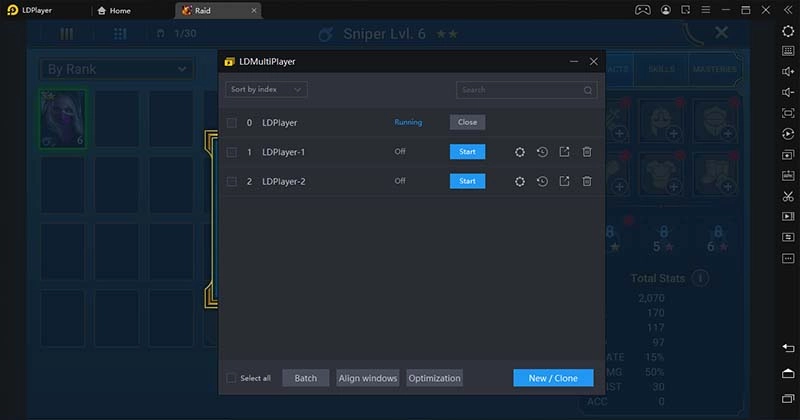The width and height of the screenshot is (800, 420).
Task: Click backup/restore icon for LDPlayer-1
Action: tap(542, 152)
